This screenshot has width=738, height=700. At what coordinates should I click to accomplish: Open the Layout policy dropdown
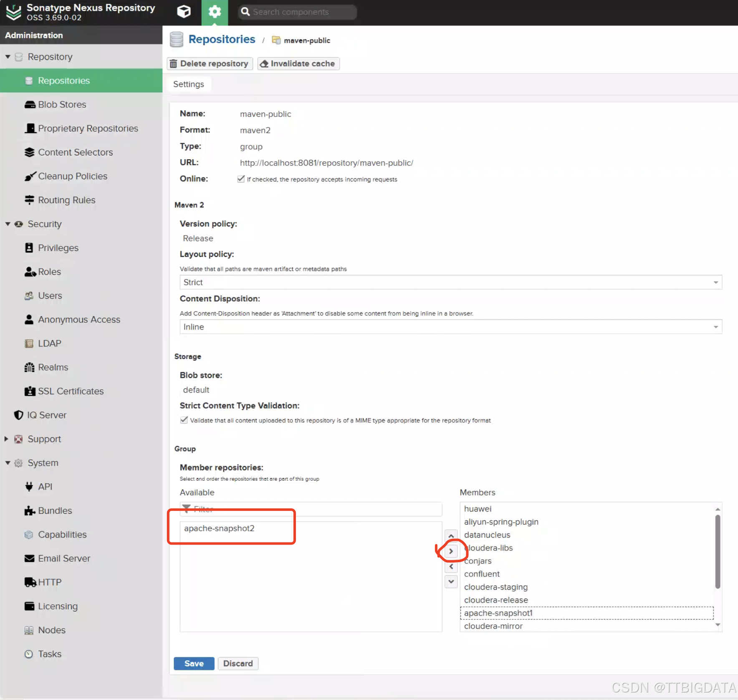click(x=451, y=282)
